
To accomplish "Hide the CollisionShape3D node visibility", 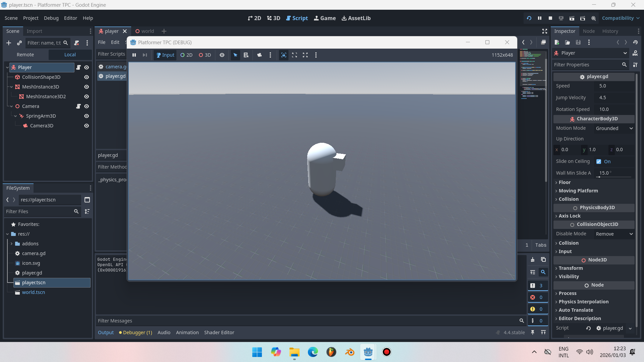I will [87, 77].
